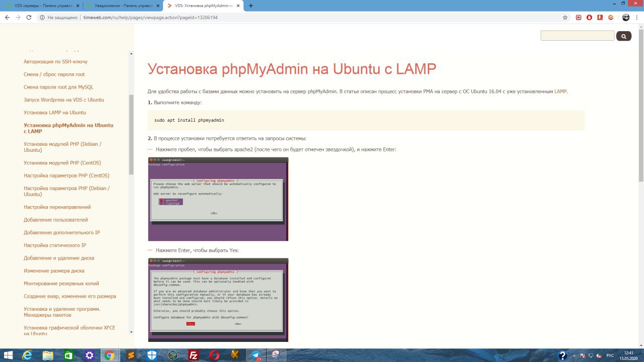
Task: Focus the site search input field
Action: [578, 36]
